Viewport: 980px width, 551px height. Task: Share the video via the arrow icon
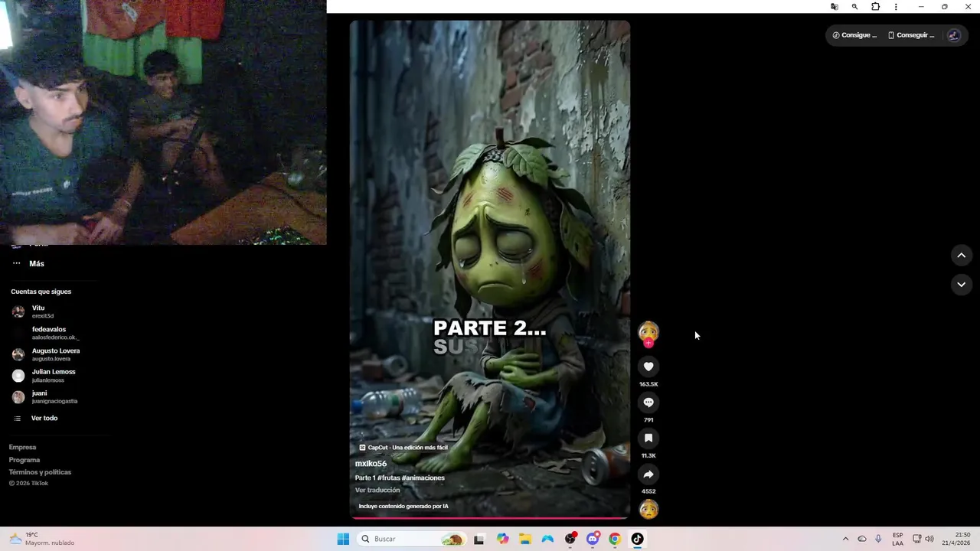click(x=648, y=474)
